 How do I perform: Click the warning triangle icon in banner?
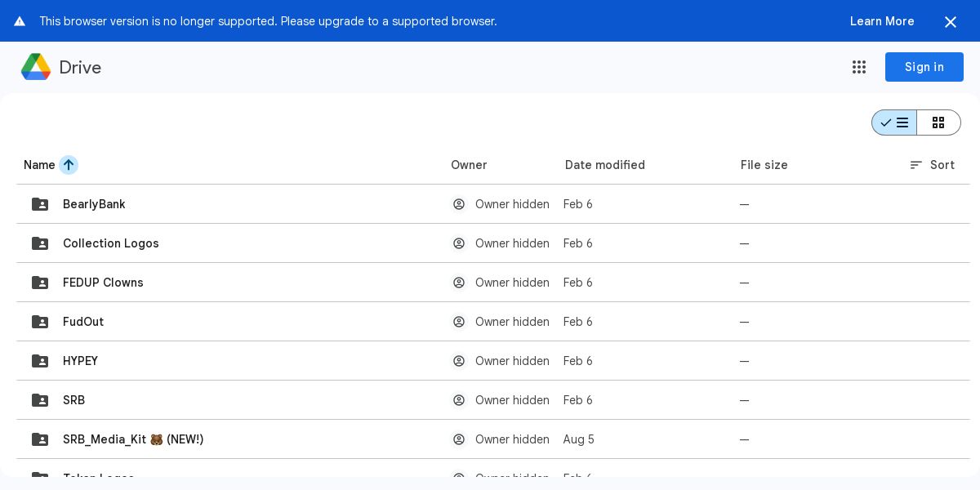[x=20, y=22]
